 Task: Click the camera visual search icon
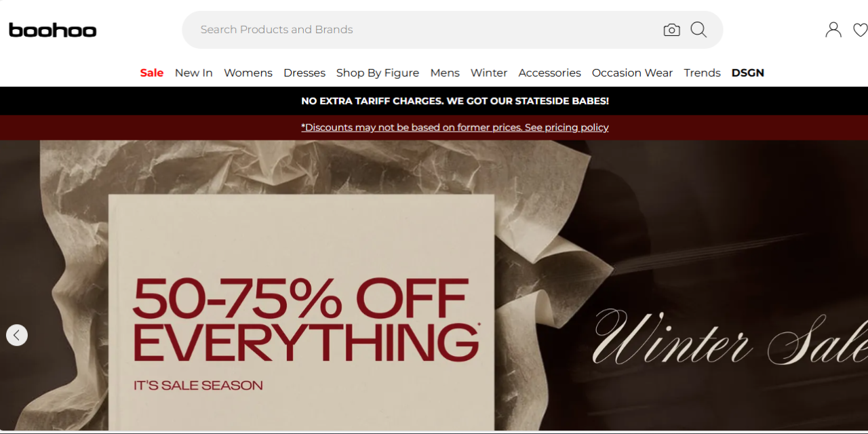click(671, 30)
